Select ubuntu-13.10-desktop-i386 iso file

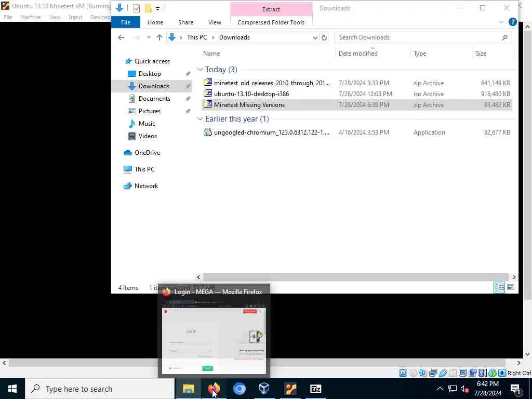point(251,94)
